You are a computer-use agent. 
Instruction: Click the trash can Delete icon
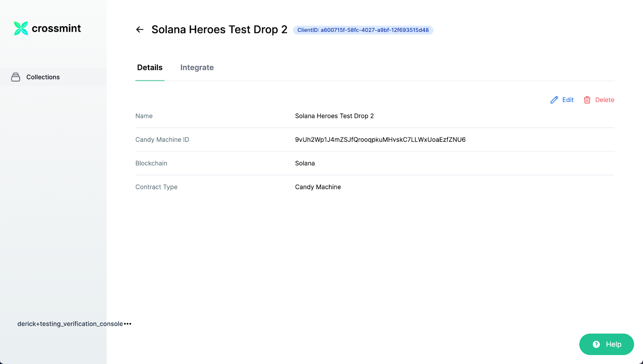point(587,100)
